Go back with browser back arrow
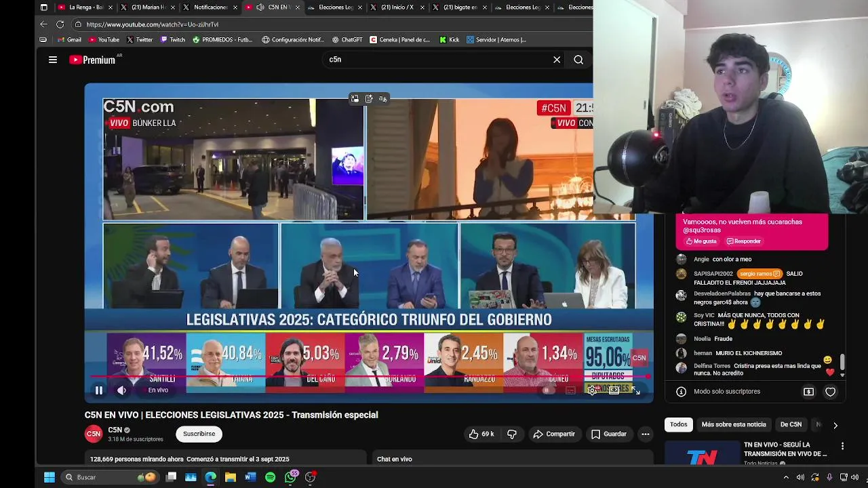The image size is (868, 488). 44,24
